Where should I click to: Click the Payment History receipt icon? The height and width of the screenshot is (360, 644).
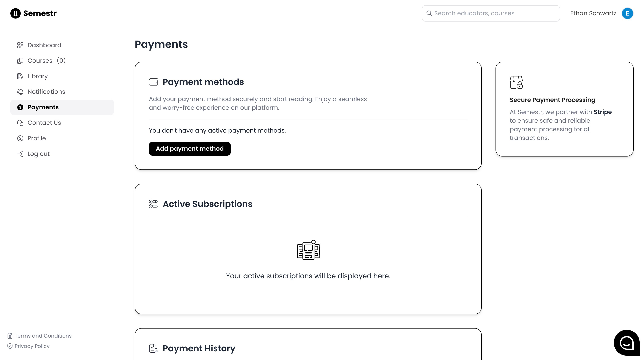153,348
